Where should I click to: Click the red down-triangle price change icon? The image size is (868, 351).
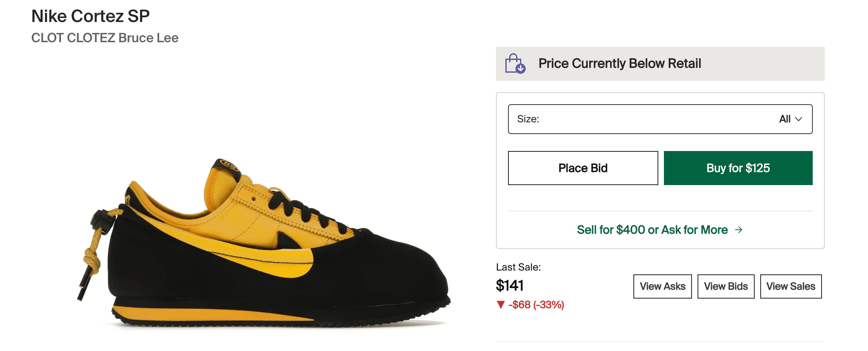pos(501,305)
